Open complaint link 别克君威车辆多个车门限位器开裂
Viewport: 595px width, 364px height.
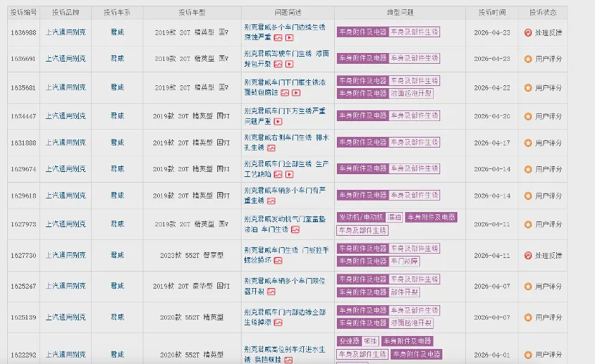(x=285, y=286)
